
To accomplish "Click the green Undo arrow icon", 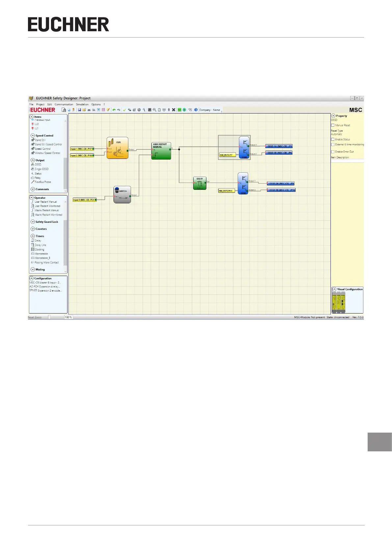I will pos(114,110).
